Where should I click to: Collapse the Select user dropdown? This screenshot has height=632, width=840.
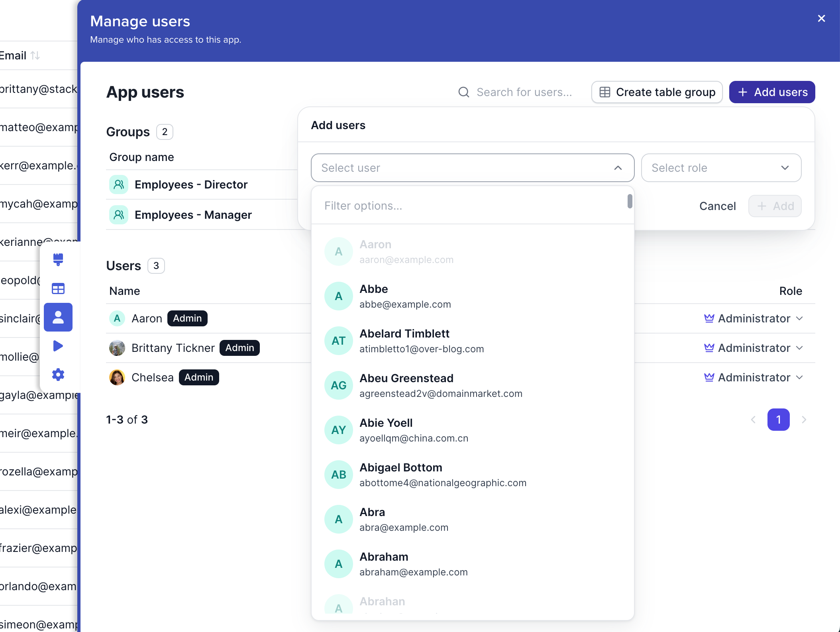(x=618, y=168)
